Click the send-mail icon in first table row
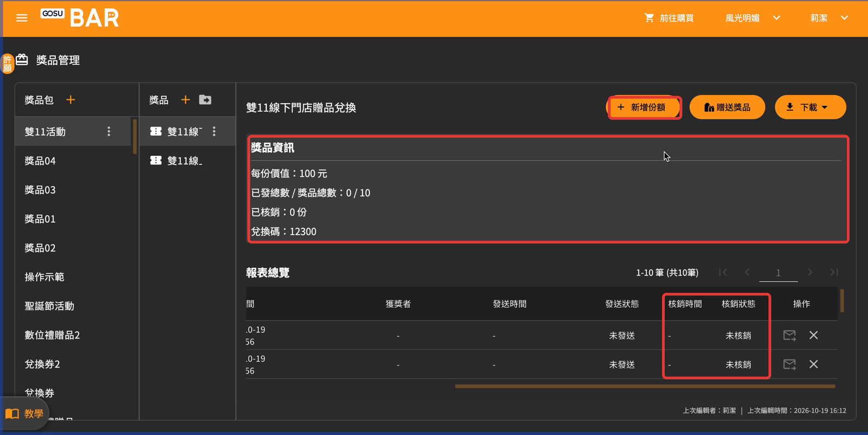This screenshot has width=868, height=435. click(789, 336)
